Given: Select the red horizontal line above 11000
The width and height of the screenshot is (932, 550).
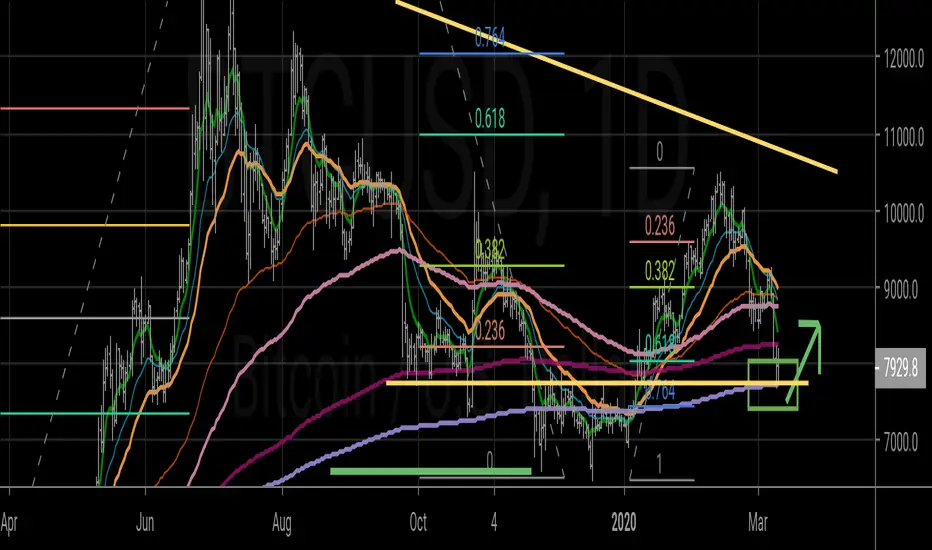Looking at the screenshot, I should 95,108.
